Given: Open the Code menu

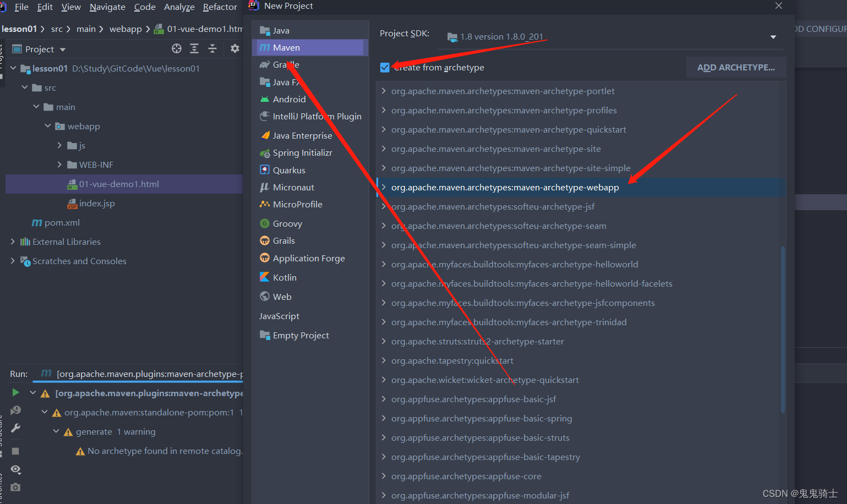Looking at the screenshot, I should pos(145,7).
